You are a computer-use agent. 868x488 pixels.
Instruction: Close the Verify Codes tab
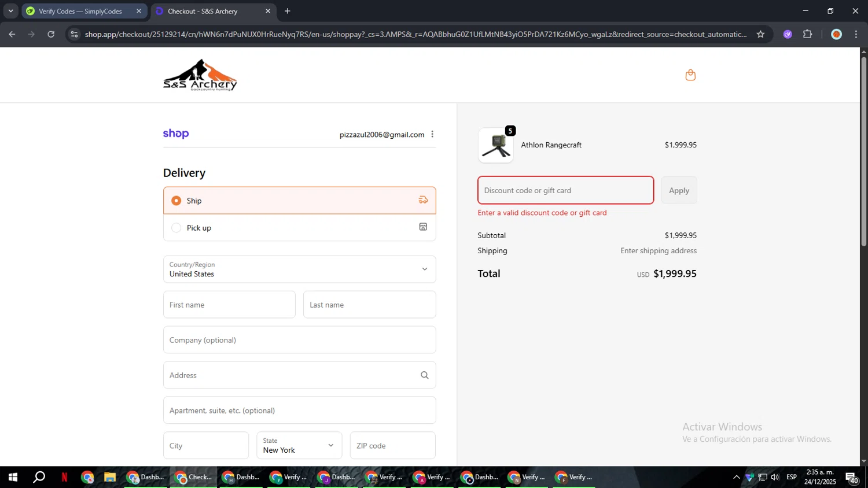139,11
